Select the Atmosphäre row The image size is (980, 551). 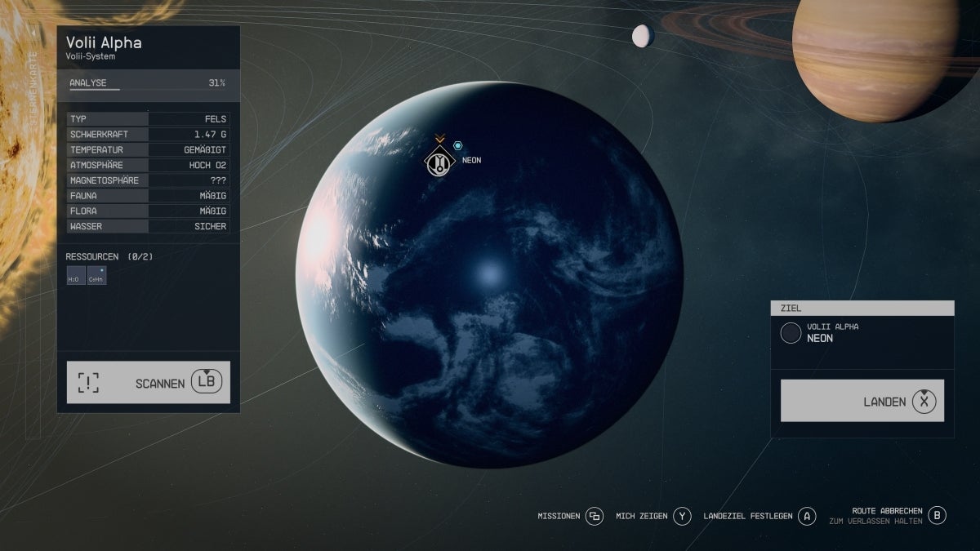tap(148, 165)
